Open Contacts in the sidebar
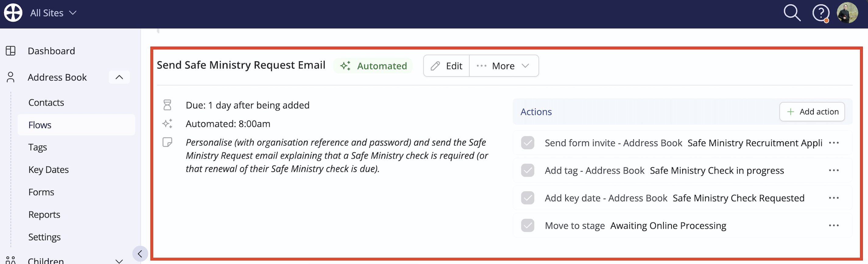 point(46,102)
